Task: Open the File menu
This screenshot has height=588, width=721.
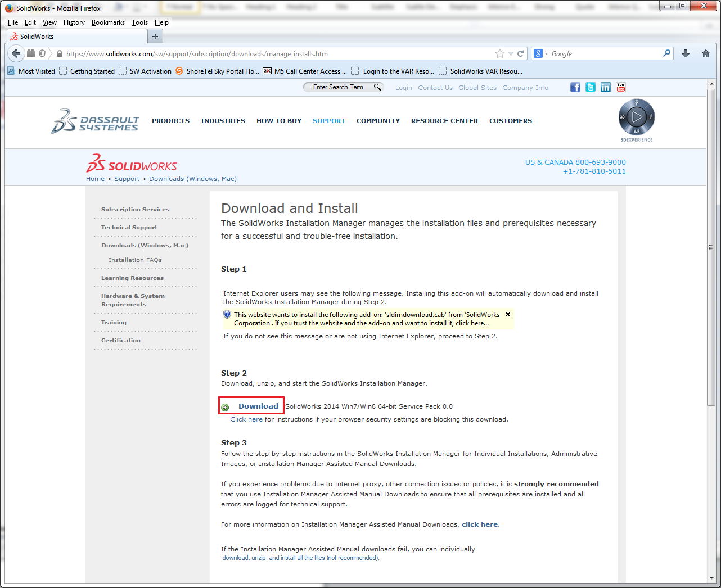Action: point(13,22)
